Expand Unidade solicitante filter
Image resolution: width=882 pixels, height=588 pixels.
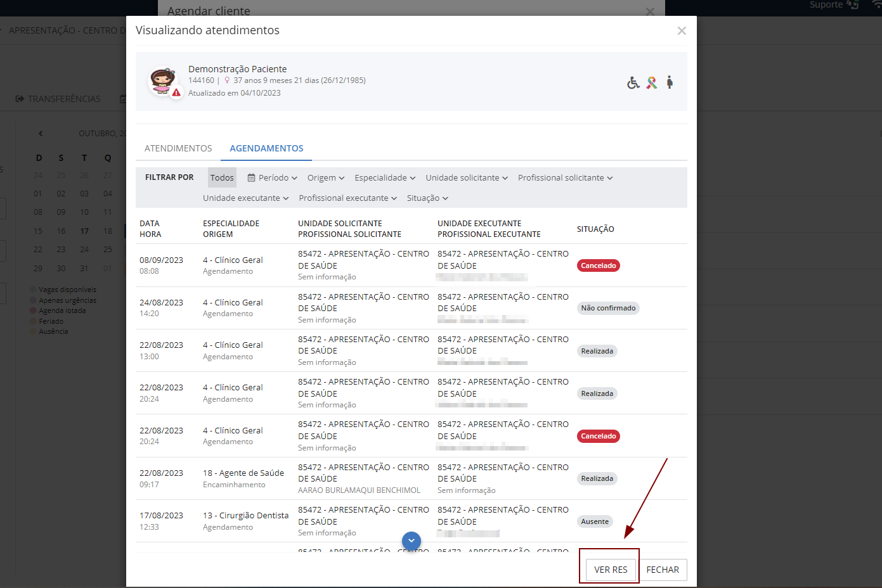point(467,177)
